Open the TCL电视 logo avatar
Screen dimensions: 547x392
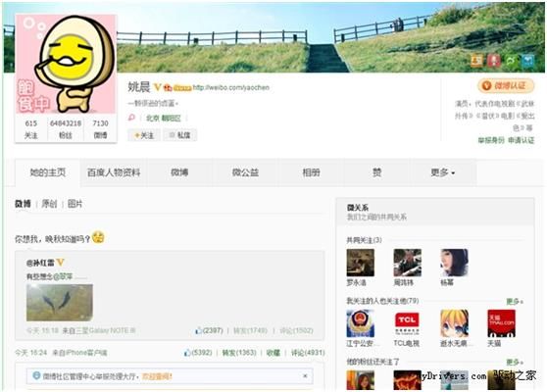(407, 323)
